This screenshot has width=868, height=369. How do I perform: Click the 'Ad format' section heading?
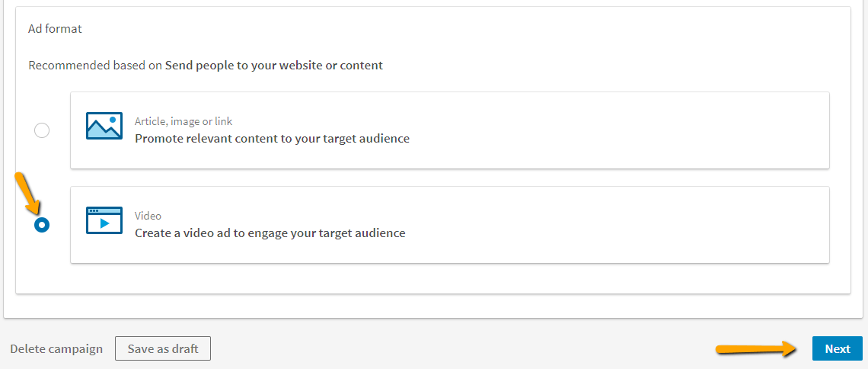pyautogui.click(x=55, y=29)
